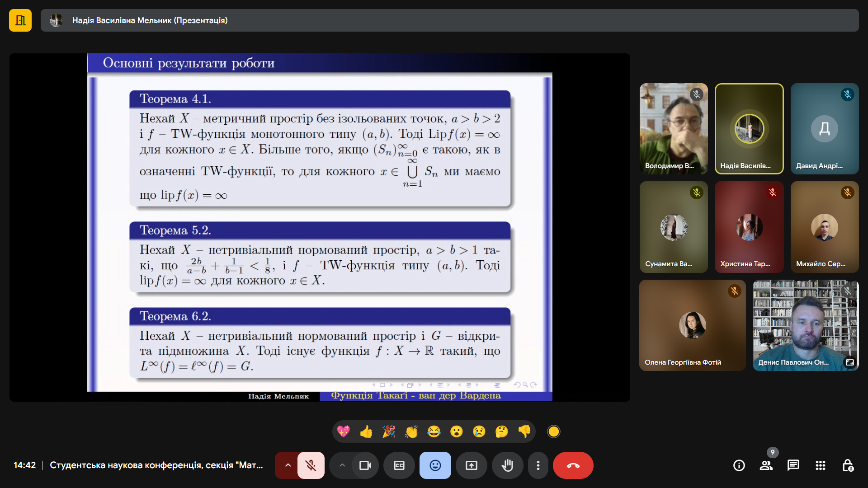Show the participants list panel
This screenshot has height=488, width=868.
click(x=766, y=465)
